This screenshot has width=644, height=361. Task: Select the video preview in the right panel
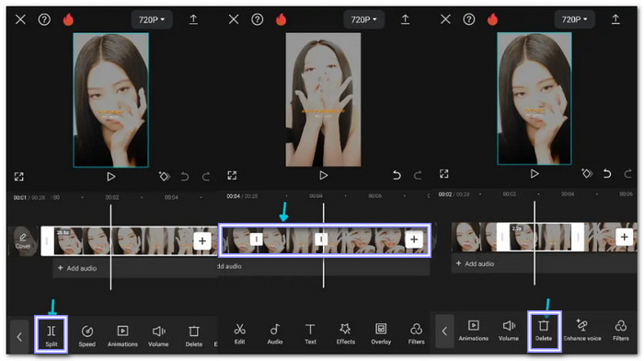(x=535, y=99)
